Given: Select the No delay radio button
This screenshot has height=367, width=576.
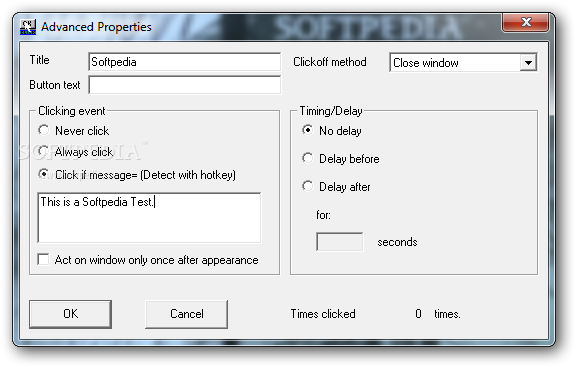Looking at the screenshot, I should point(307,130).
